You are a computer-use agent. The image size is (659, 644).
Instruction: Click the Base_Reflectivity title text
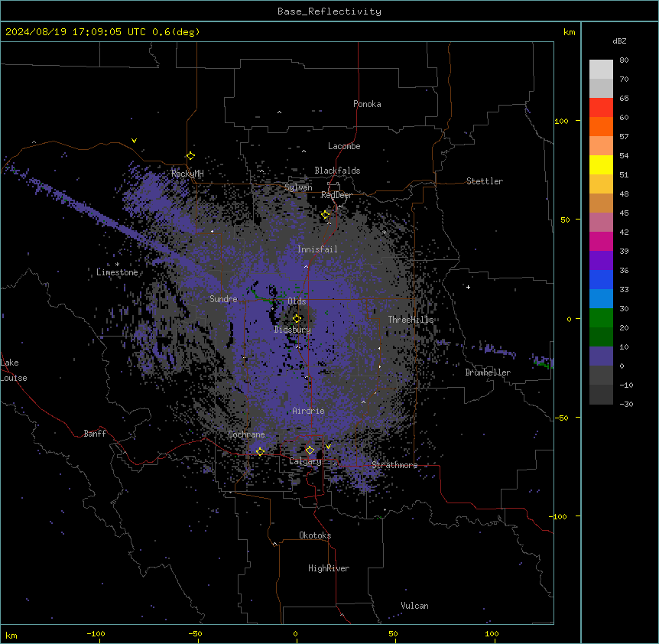[x=329, y=11]
